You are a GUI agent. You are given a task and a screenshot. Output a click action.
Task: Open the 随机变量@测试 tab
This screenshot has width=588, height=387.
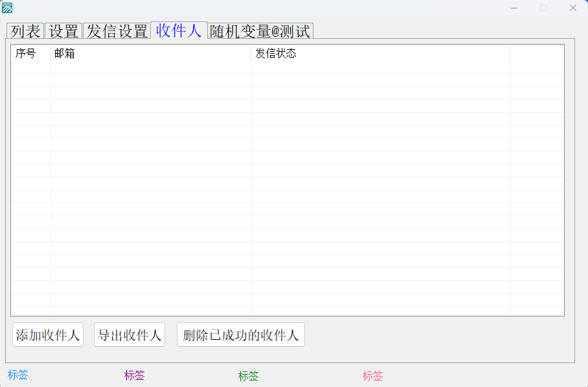tap(260, 31)
